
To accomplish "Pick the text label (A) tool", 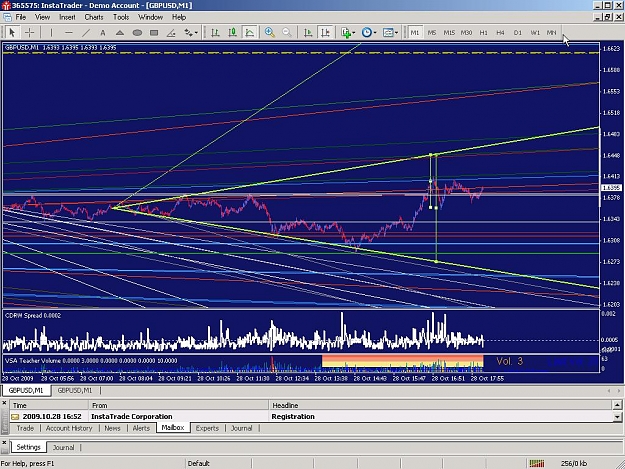I will pyautogui.click(x=103, y=32).
